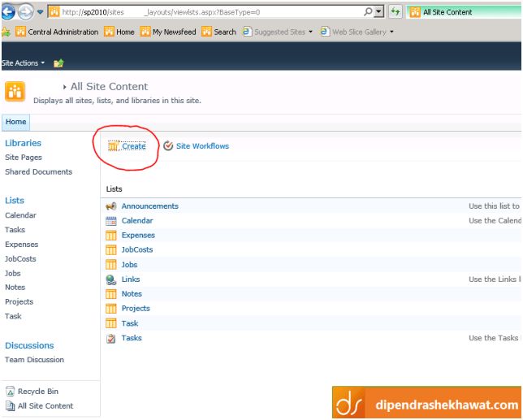Open Shared Documents in sidebar

pos(38,171)
